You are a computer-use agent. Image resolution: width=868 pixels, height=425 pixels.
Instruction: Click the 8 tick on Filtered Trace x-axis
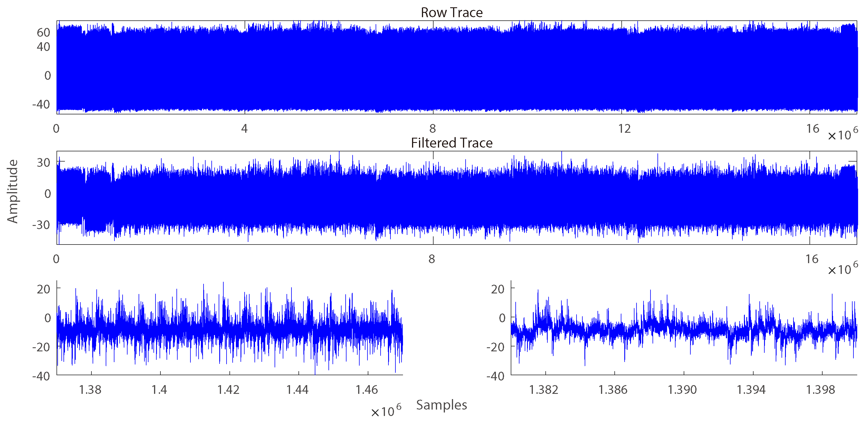(432, 259)
